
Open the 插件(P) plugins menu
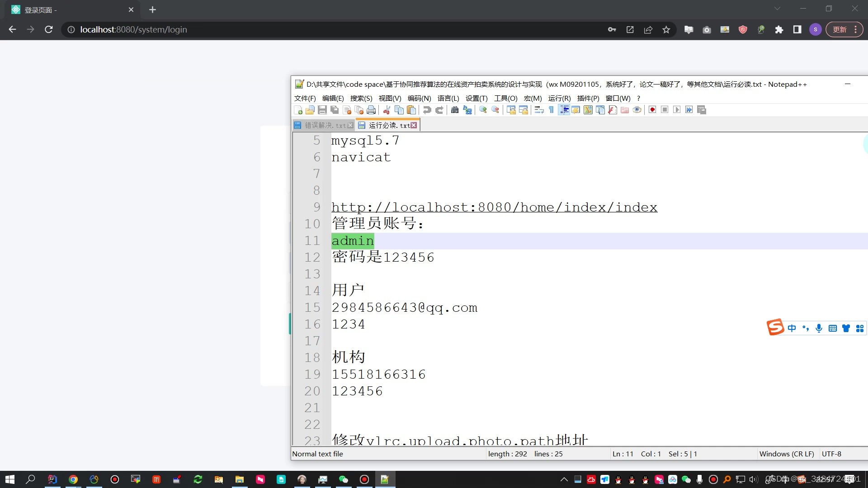point(588,98)
